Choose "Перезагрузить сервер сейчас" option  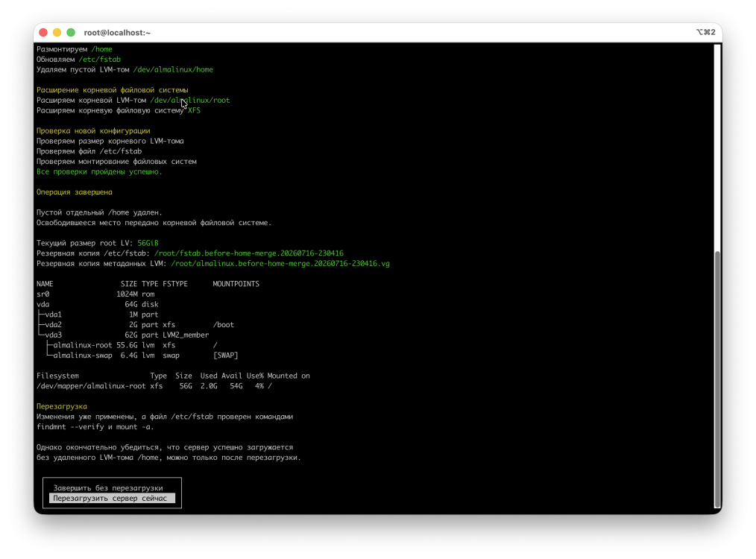tap(112, 499)
